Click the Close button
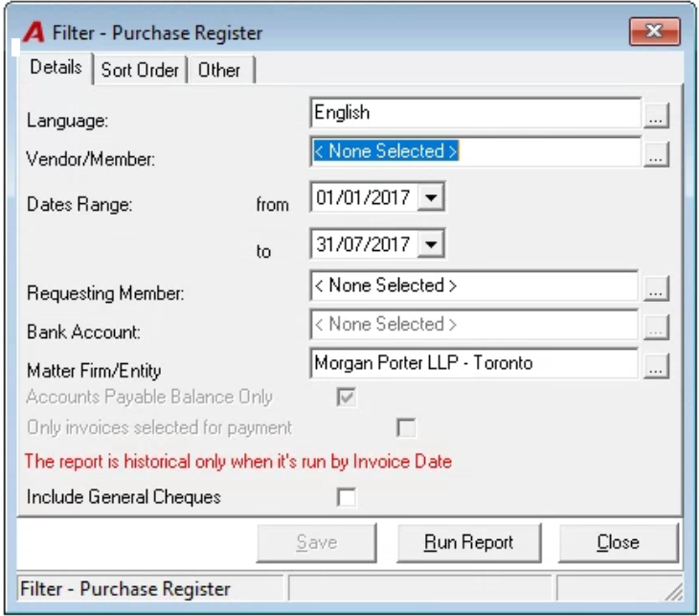The width and height of the screenshot is (699, 616). click(x=618, y=542)
